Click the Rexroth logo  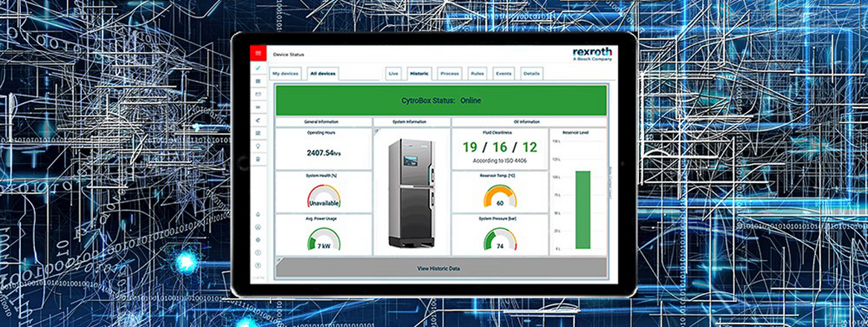[x=592, y=54]
